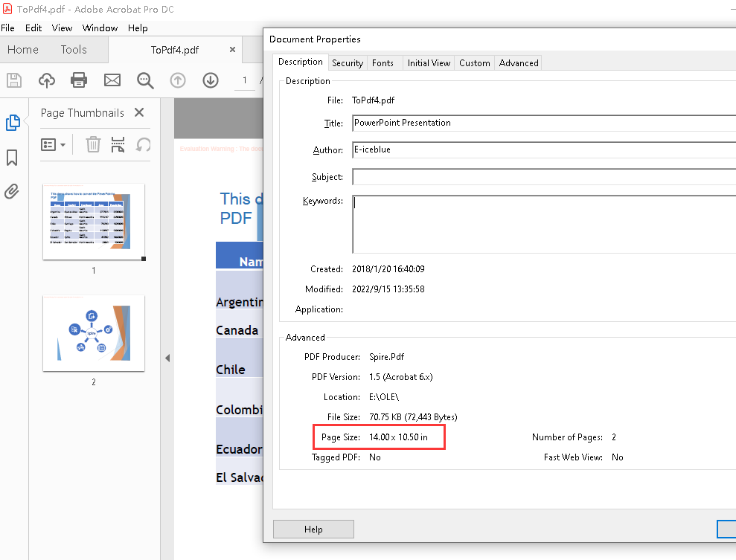The height and width of the screenshot is (560, 736).
Task: Go to next page with the down arrow
Action: [x=211, y=80]
